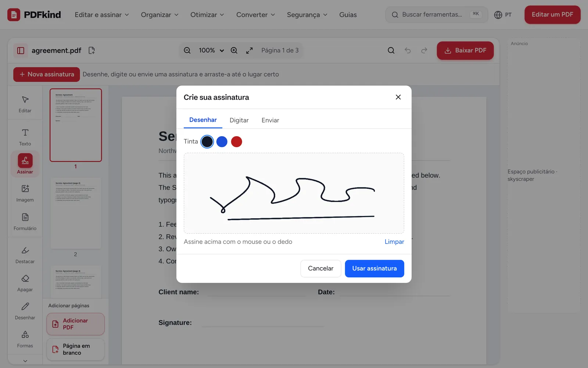The width and height of the screenshot is (588, 368).
Task: Choose the blue ink color
Action: 222,142
